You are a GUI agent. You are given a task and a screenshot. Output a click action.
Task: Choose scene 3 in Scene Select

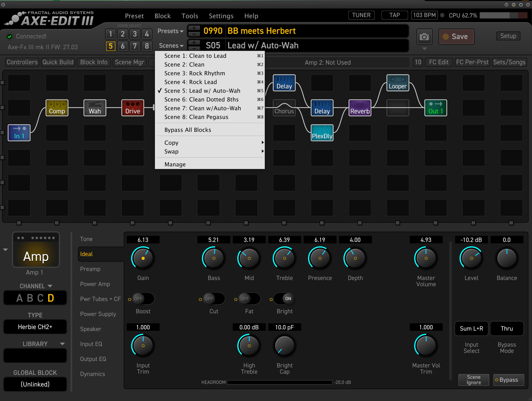(135, 34)
